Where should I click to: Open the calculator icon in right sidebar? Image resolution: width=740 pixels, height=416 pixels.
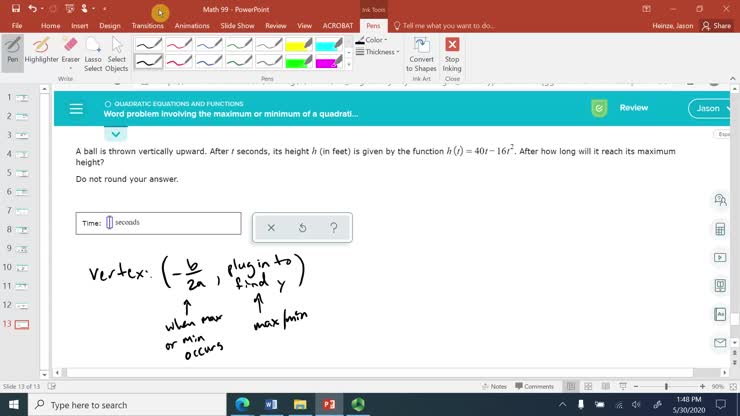pos(720,229)
